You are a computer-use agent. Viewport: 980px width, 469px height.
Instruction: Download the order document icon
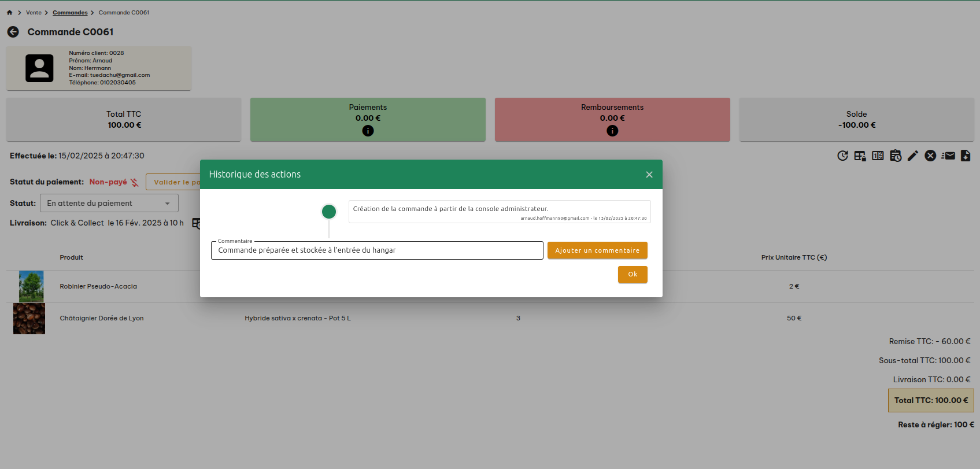pos(966,156)
